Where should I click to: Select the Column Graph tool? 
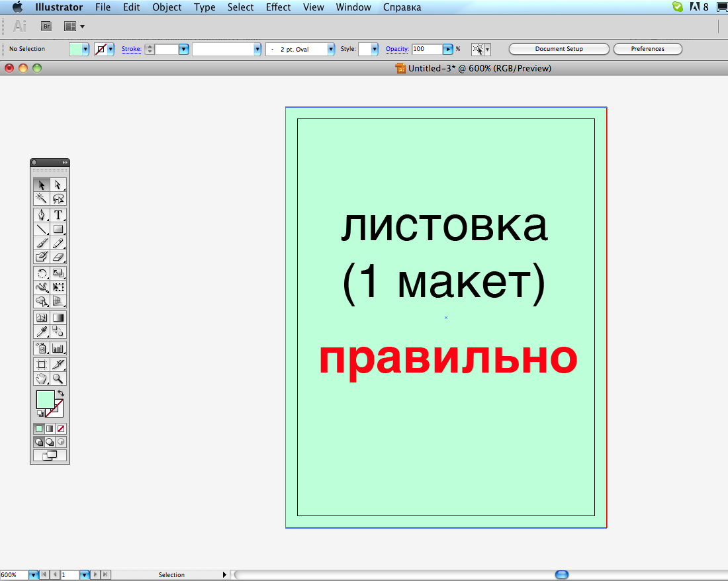58,348
